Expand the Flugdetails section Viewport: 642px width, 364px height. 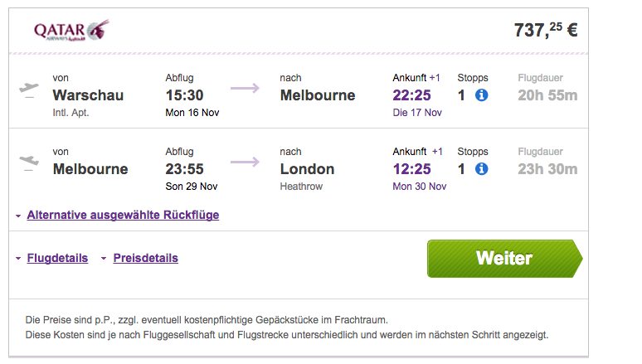(57, 258)
